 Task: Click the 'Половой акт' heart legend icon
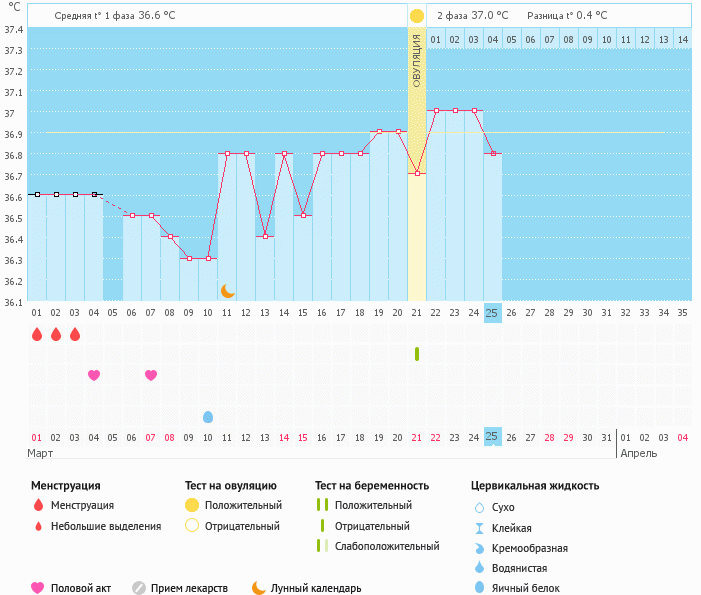point(38,588)
